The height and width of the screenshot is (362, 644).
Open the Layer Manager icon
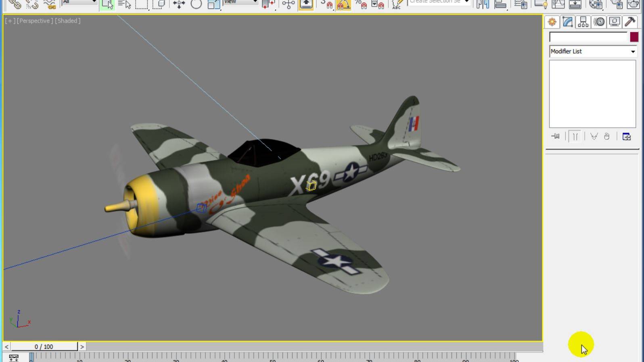click(521, 4)
